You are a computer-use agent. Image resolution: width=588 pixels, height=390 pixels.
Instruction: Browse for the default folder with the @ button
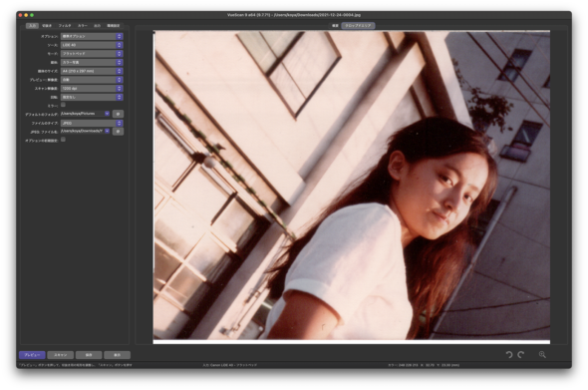(118, 114)
